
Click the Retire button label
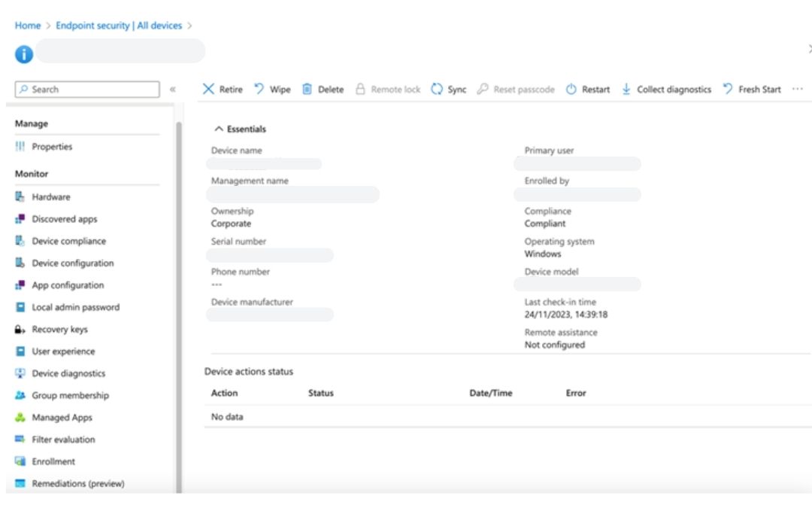point(231,89)
